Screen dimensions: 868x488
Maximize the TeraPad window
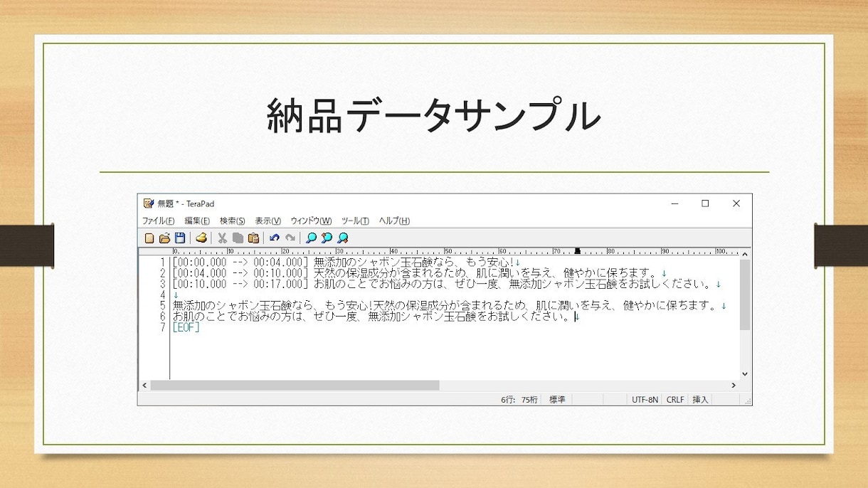tap(705, 203)
